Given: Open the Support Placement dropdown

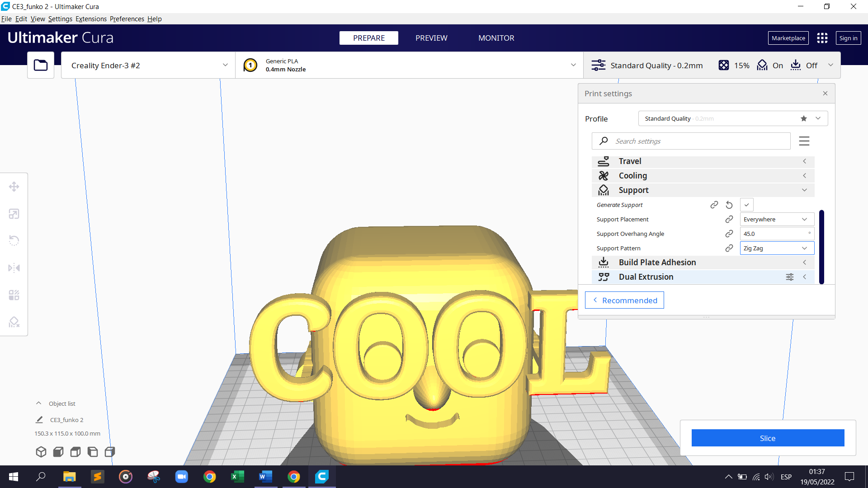Looking at the screenshot, I should point(777,219).
